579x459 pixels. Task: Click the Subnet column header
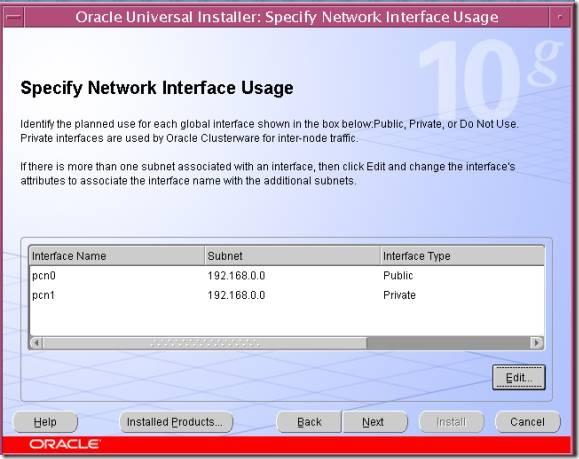pos(292,256)
